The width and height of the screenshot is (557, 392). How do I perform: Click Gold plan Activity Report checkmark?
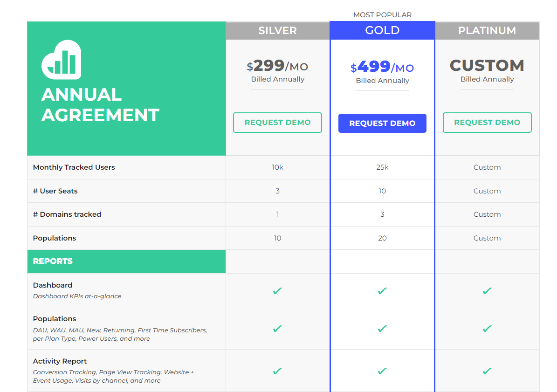pyautogui.click(x=382, y=371)
